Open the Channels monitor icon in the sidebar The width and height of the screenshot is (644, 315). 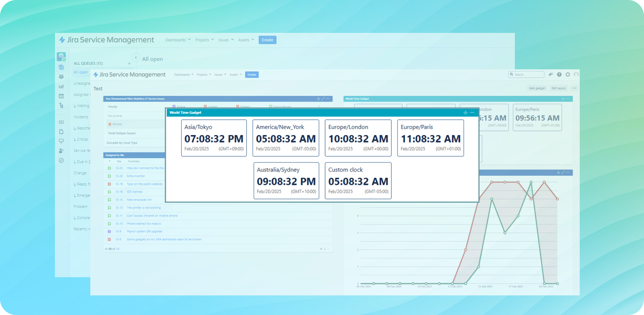point(61,141)
